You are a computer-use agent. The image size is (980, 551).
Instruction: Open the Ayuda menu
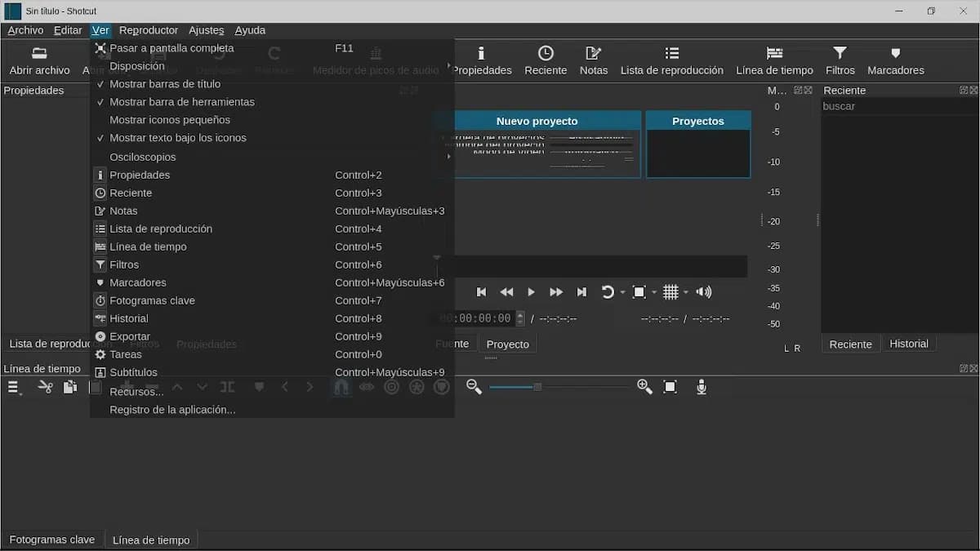click(250, 30)
